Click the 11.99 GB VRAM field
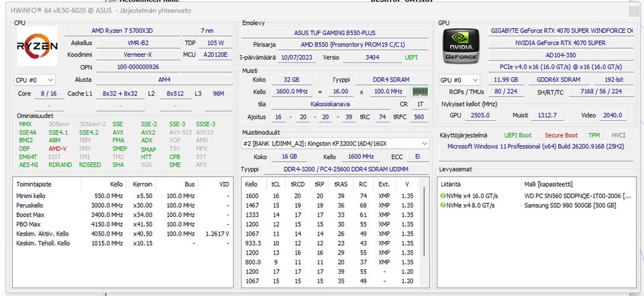 tap(506, 80)
